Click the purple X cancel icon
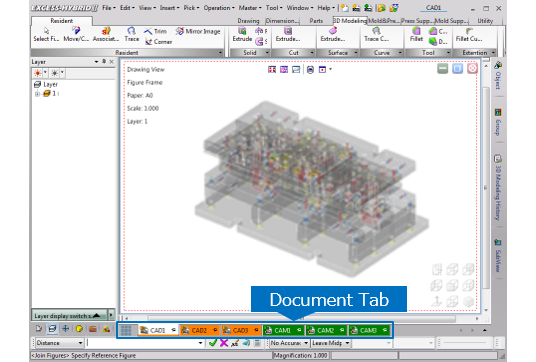 224,343
